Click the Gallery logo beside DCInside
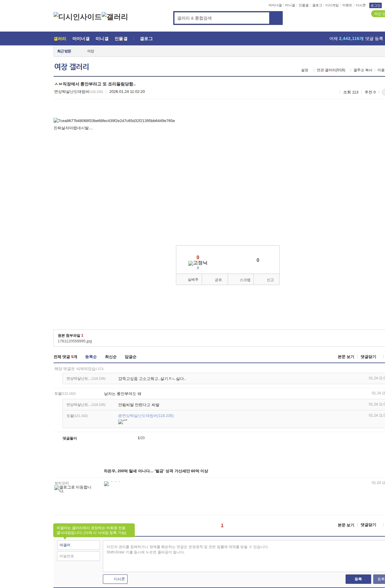Viewport: 385px width, 588px height. (x=115, y=17)
